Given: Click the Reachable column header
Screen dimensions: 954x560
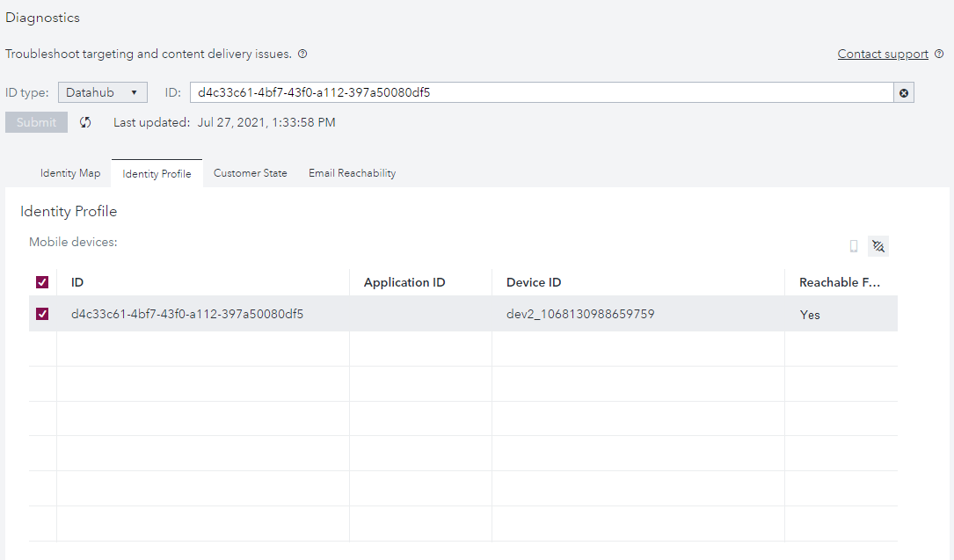Looking at the screenshot, I should point(838,282).
